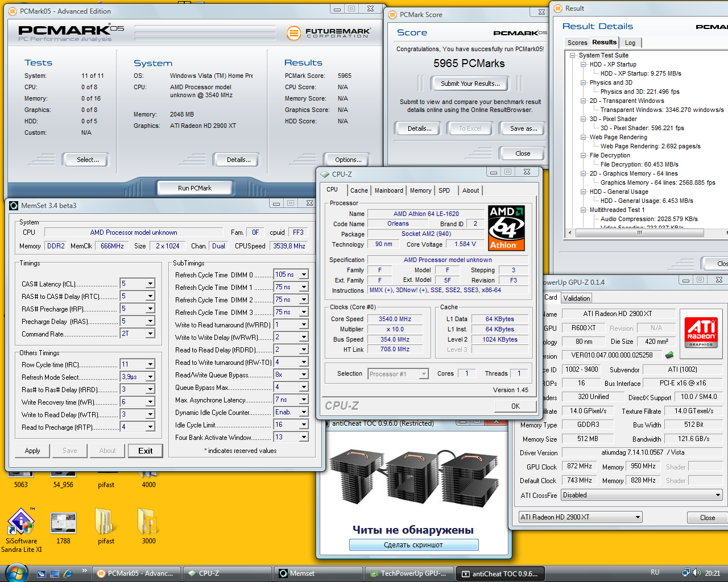The height and width of the screenshot is (582, 728).
Task: Open the Validation tab in GPU-Z
Action: [x=577, y=298]
